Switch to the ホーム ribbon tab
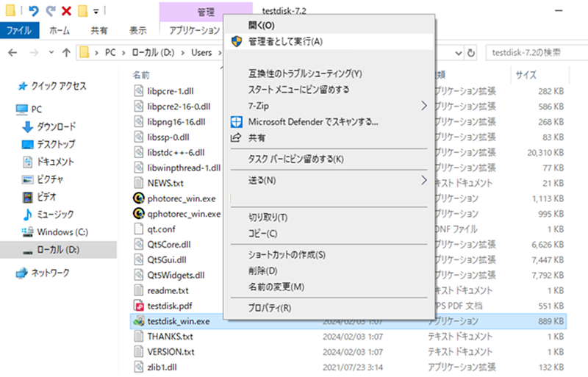Screen dimensions: 588x377 tap(60, 30)
